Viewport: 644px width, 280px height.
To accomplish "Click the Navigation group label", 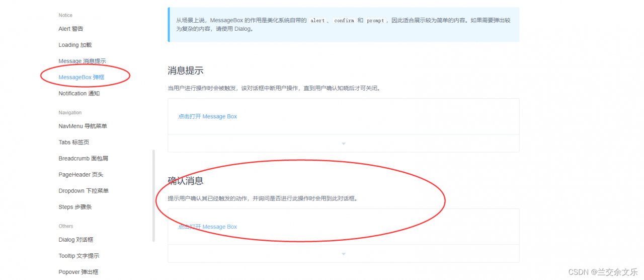I will pos(70,112).
